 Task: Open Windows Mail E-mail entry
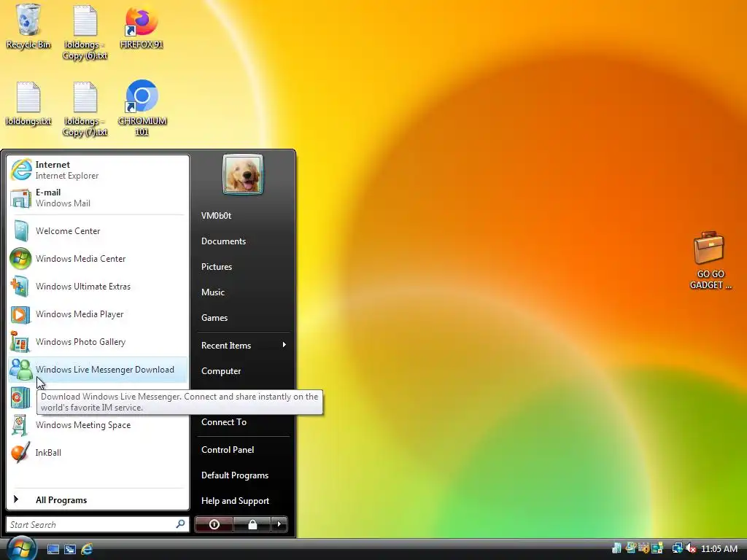[98, 198]
